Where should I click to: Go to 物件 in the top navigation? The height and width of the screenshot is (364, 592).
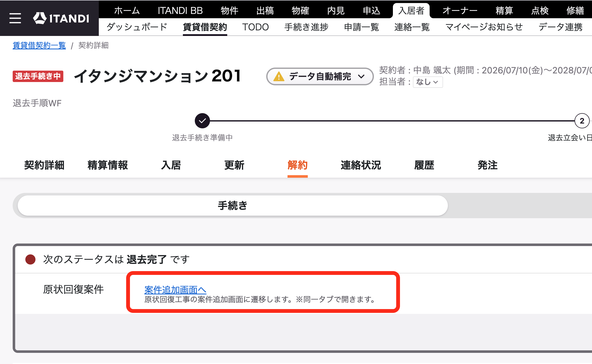point(230,11)
